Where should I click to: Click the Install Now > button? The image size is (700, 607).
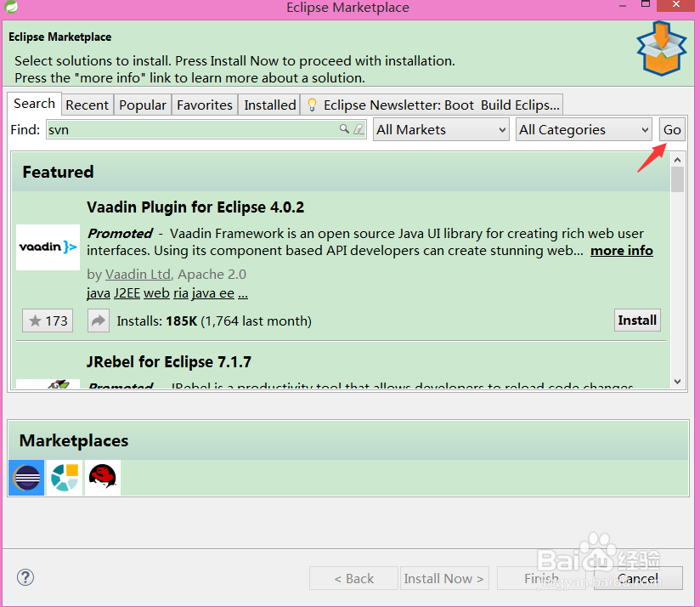pos(444,578)
